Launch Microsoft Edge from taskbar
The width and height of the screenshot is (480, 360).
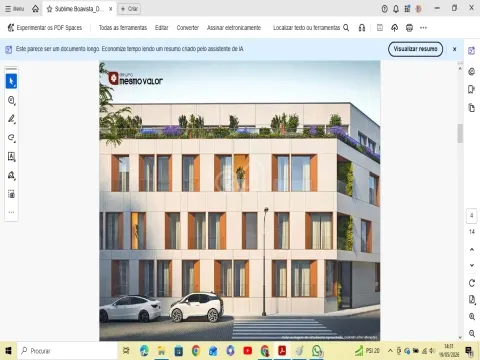[x=144, y=351]
